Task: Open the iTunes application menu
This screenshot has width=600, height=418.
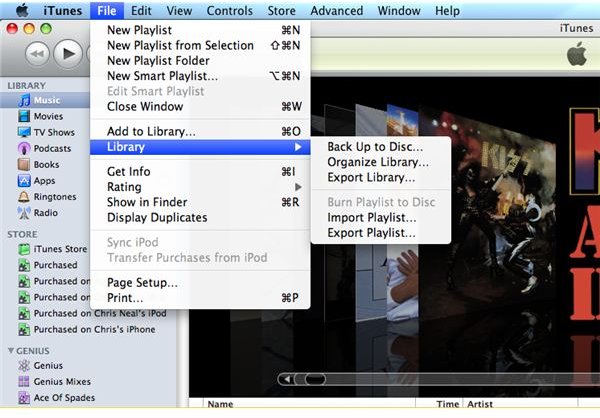Action: tap(62, 11)
